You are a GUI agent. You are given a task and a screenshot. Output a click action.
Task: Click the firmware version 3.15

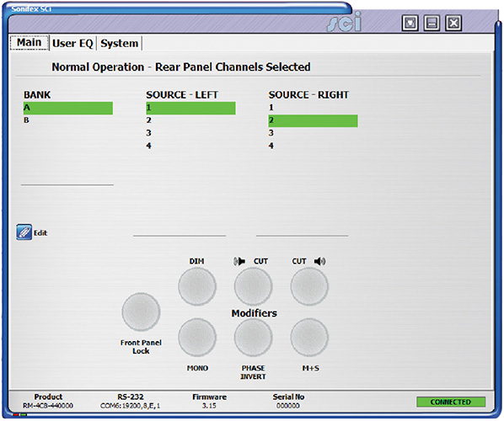click(x=209, y=406)
